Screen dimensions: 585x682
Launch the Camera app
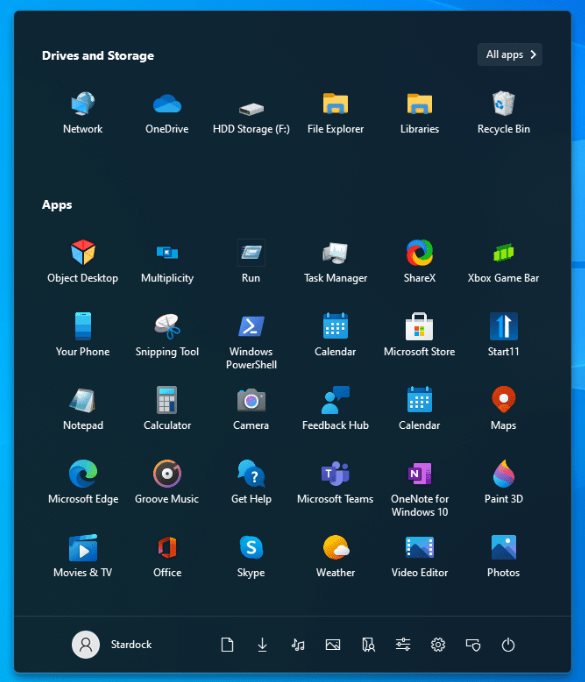pos(251,408)
